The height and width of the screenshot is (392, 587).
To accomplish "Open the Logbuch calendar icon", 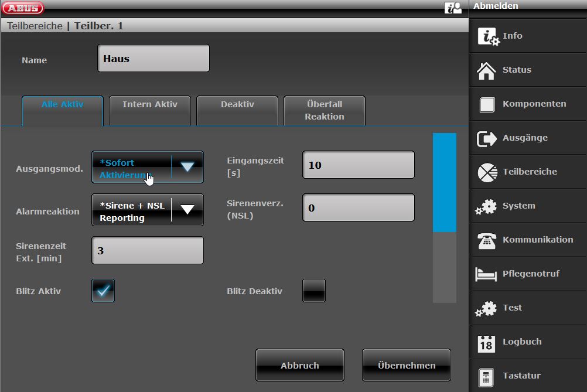I will 487,342.
